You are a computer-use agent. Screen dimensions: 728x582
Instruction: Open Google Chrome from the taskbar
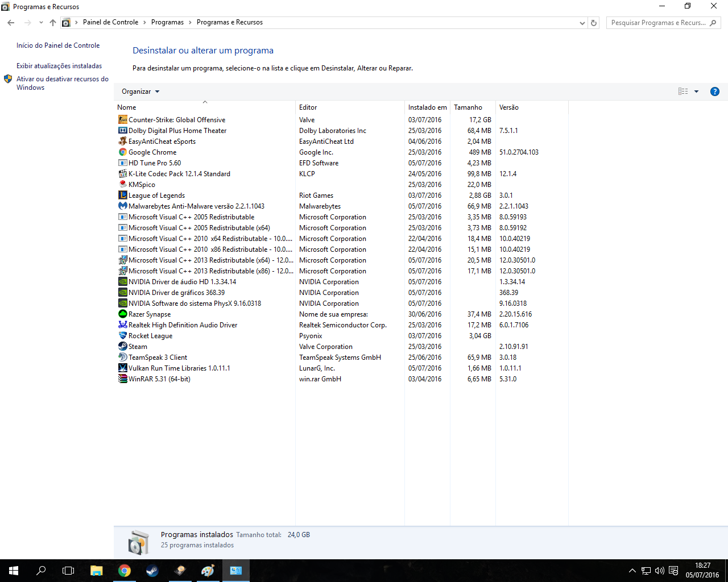click(125, 571)
